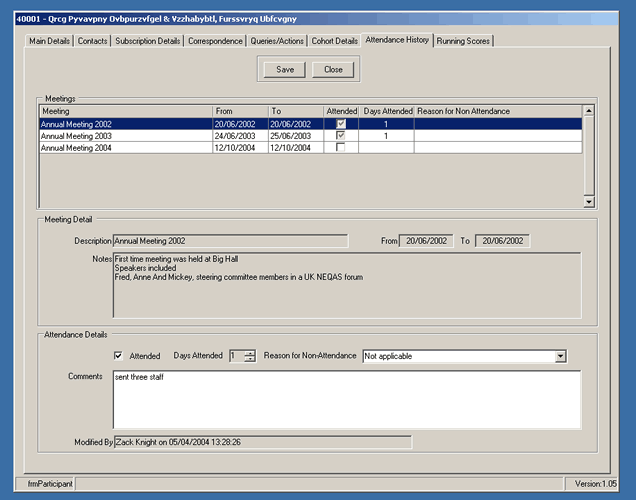
Task: Open the Subscription Details tab
Action: (148, 41)
